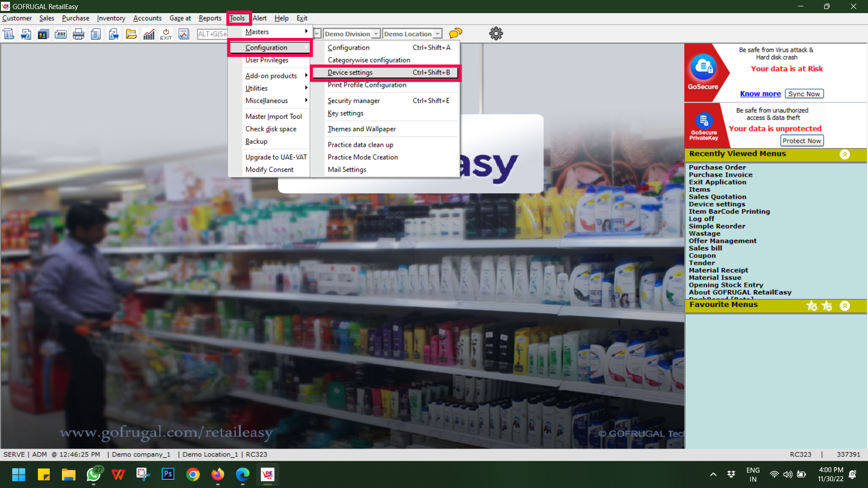The height and width of the screenshot is (488, 868).
Task: Open the Demo Location dropdown
Action: [x=437, y=34]
